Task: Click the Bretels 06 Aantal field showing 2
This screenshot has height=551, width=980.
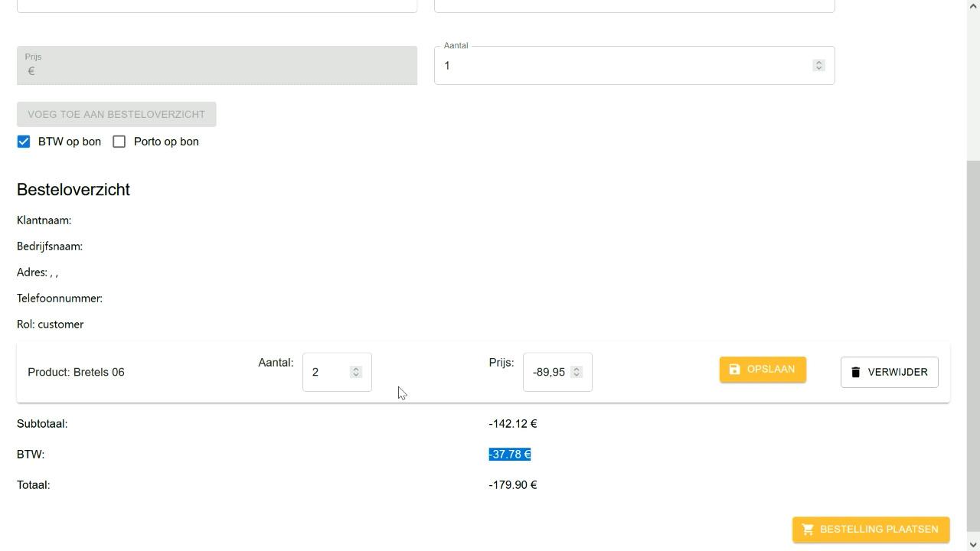Action: [x=328, y=372]
